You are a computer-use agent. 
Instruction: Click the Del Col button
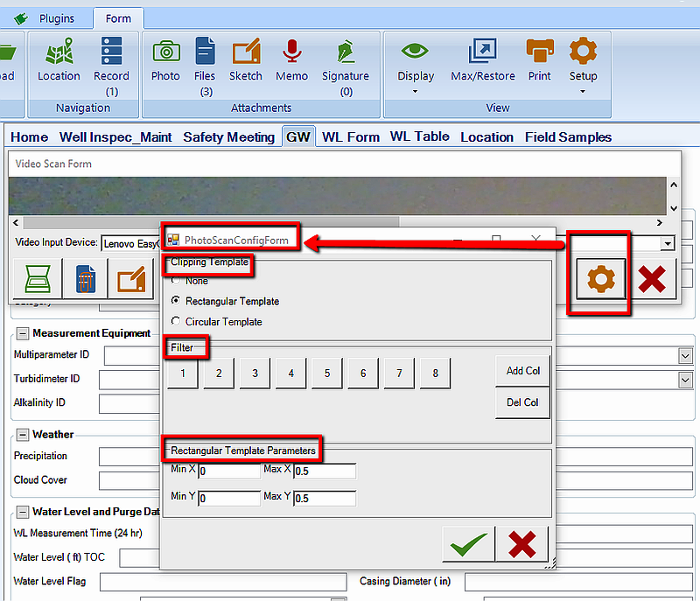click(522, 402)
